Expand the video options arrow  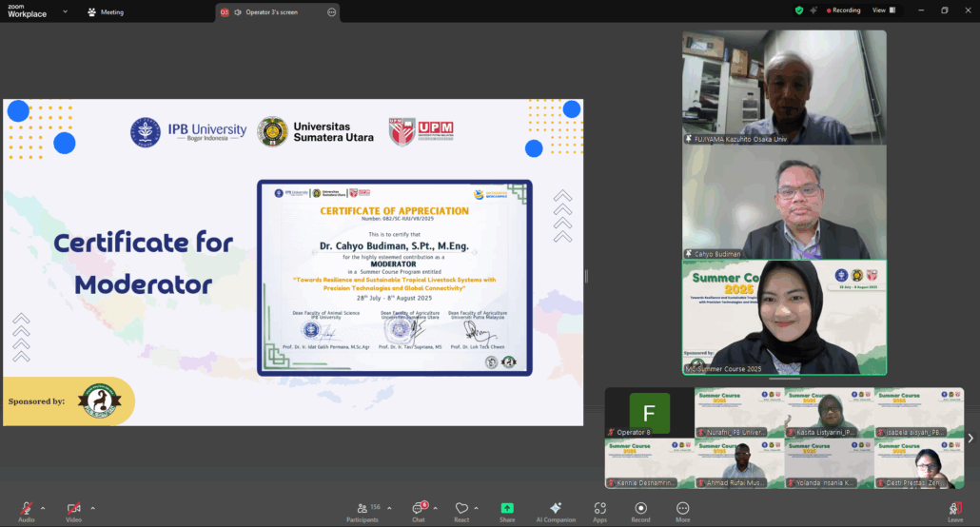(92, 507)
